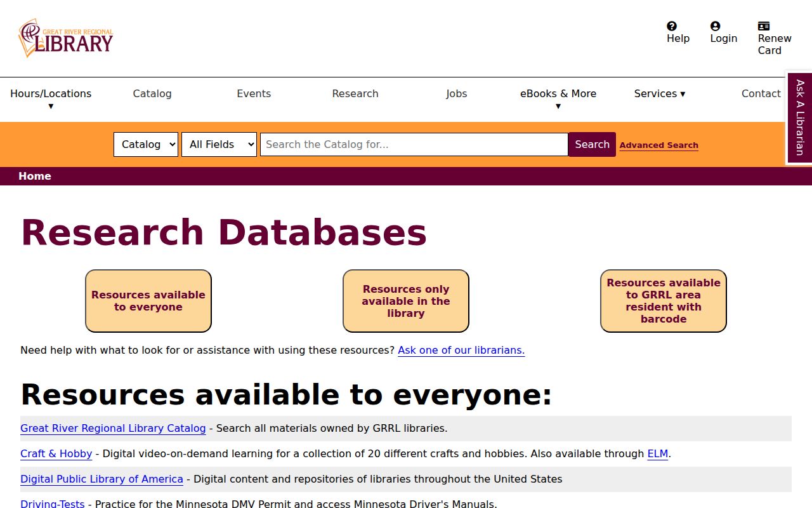Go to Home breadcrumb
Image resolution: width=812 pixels, height=508 pixels.
[35, 176]
